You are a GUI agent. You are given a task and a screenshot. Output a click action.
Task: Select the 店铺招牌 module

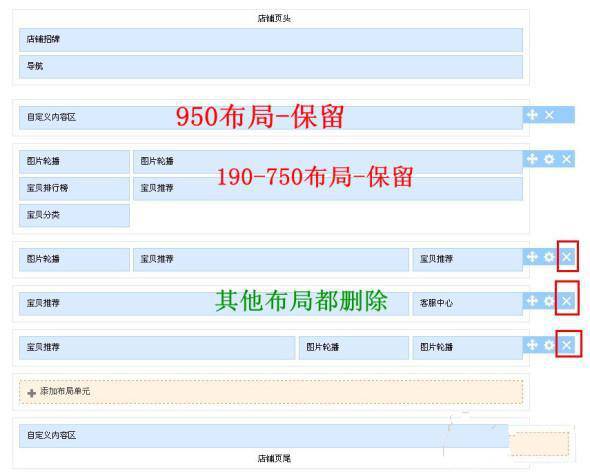(x=271, y=40)
